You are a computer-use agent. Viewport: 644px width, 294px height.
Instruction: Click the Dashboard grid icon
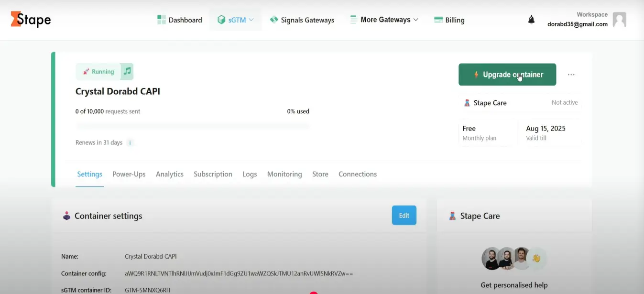pyautogui.click(x=162, y=20)
